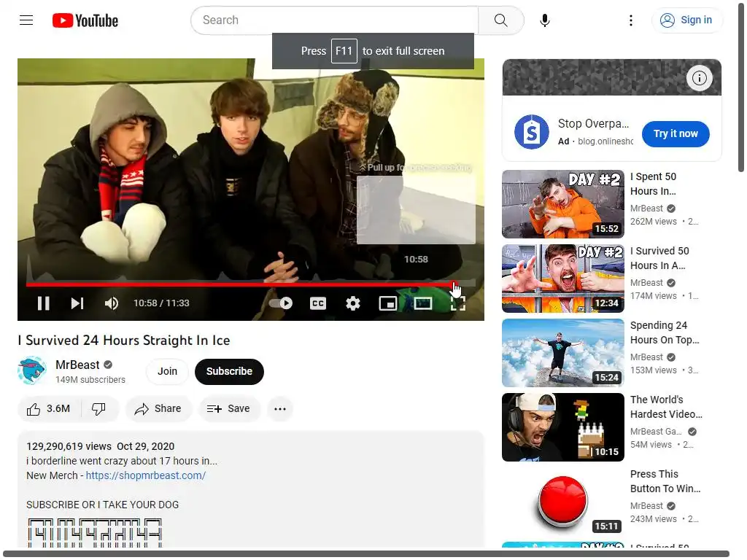Screen dimensions: 747x560
Task: Open the ad's S logo icon
Action: (531, 132)
